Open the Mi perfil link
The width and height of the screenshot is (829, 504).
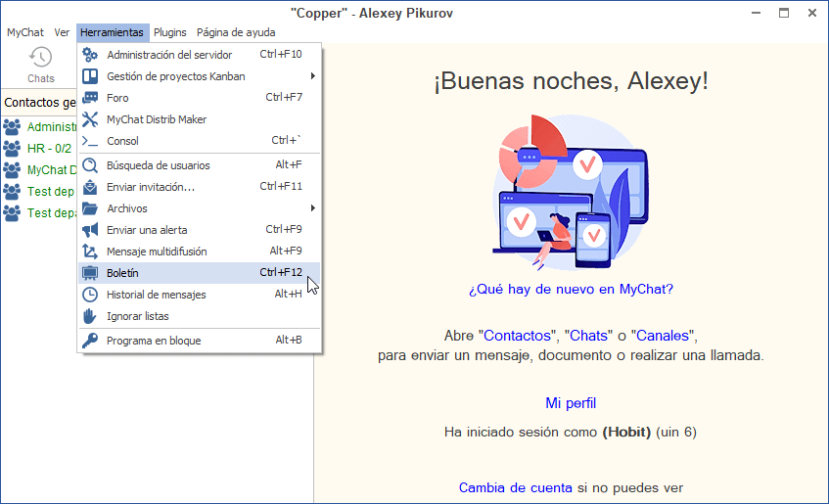tap(571, 403)
